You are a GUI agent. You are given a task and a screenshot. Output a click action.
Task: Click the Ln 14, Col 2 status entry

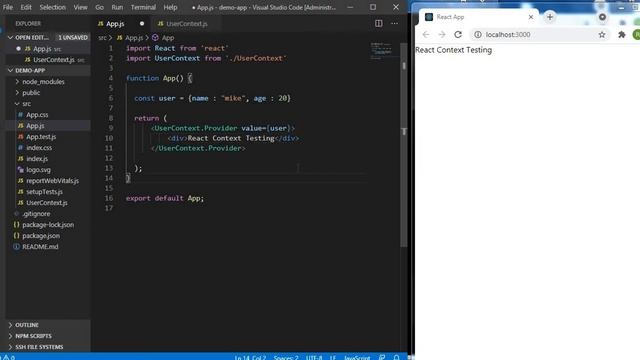250,357
